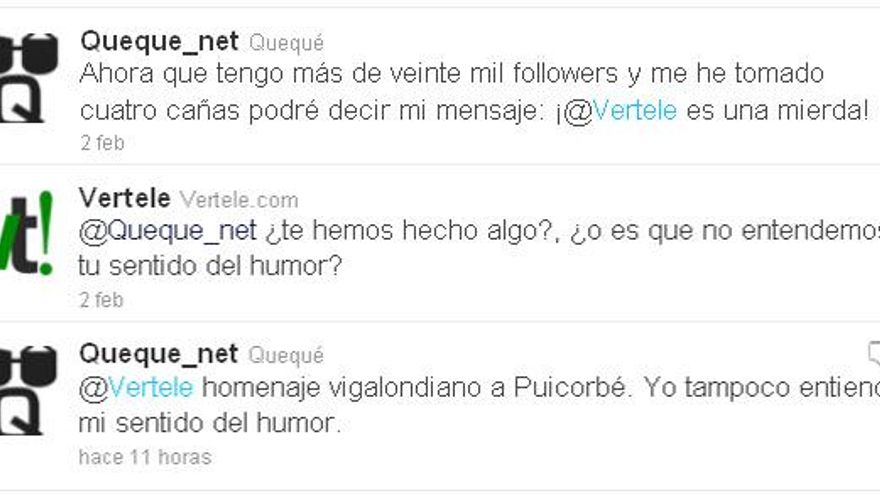Click the gray 'Quequé' name in the first tweet
This screenshot has height=495, width=880.
click(286, 43)
